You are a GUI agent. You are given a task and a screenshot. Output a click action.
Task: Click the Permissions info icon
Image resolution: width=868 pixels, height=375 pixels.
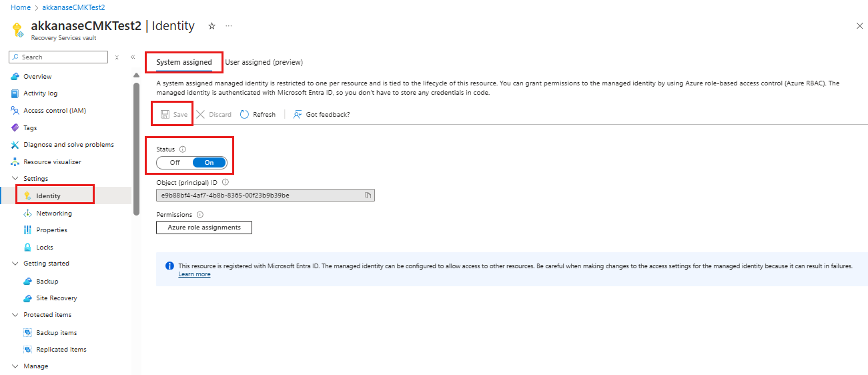[x=200, y=215]
